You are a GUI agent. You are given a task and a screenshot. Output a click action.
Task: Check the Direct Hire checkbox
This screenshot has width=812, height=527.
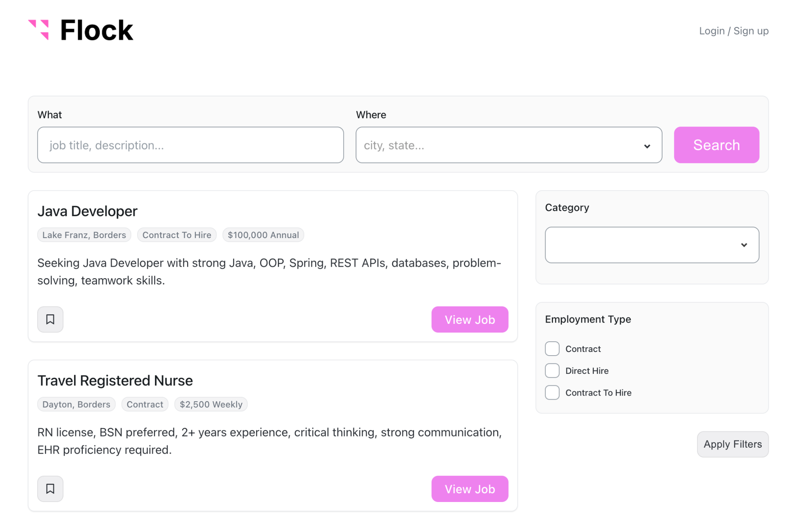pos(552,371)
